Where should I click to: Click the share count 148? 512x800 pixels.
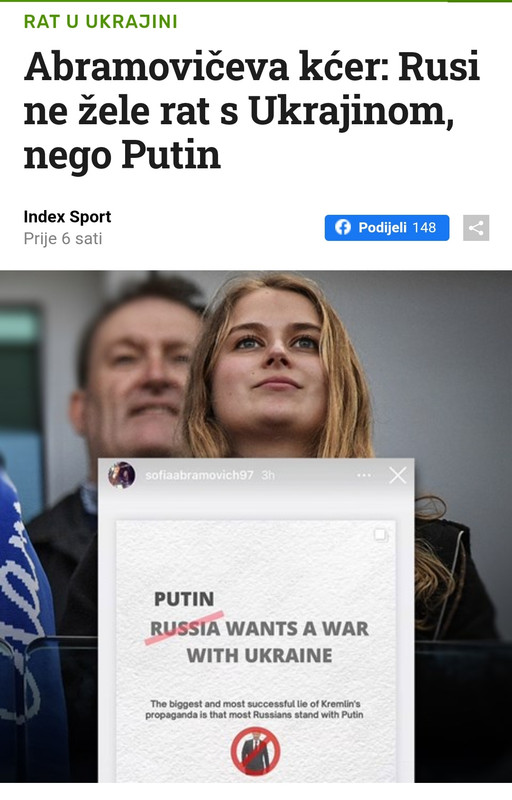(424, 228)
